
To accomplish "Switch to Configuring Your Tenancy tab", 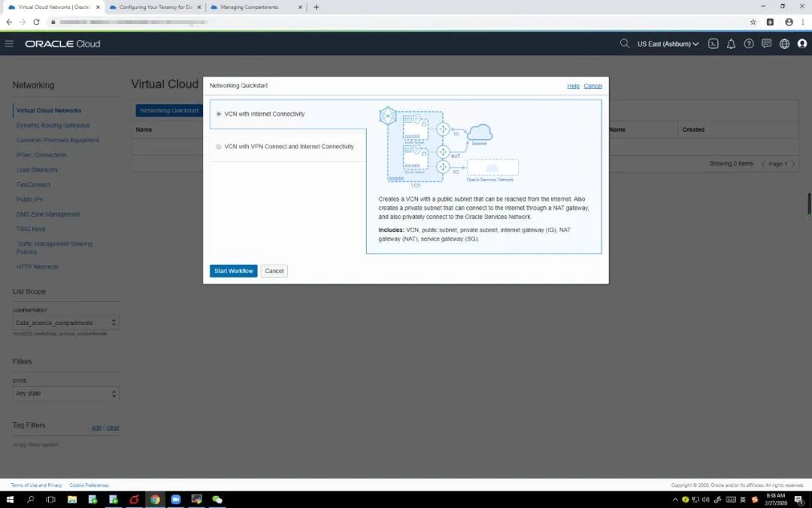I will coord(155,8).
